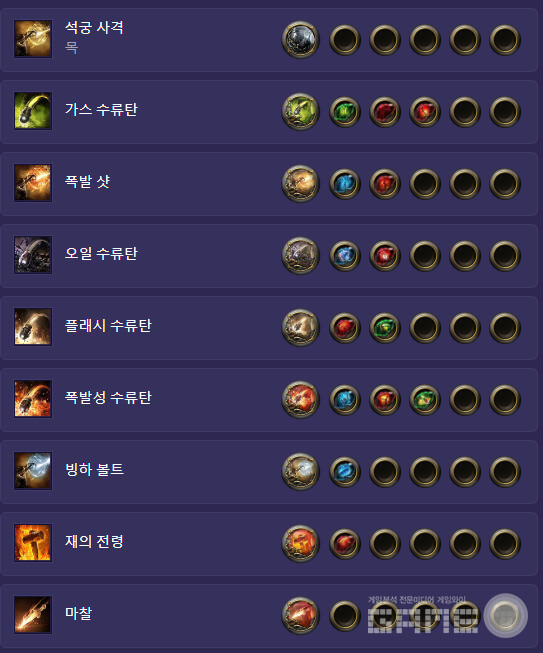The image size is (543, 653).
Task: Select the 가스 수류탄 skill gem icon
Action: (301, 112)
